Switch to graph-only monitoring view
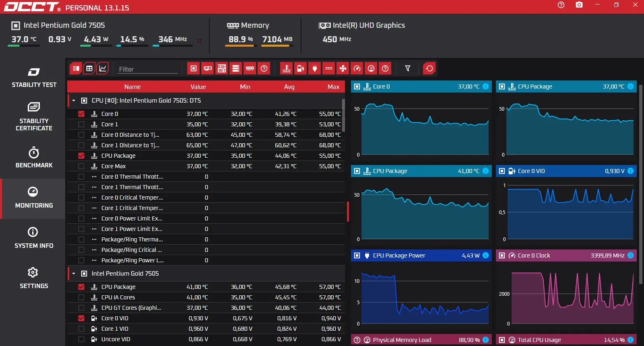 point(103,68)
